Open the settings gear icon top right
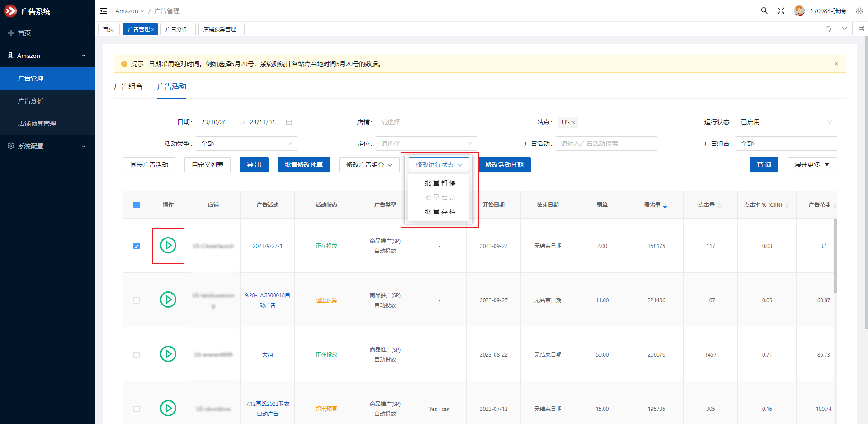Viewport: 868px width, 424px height. 859,11
